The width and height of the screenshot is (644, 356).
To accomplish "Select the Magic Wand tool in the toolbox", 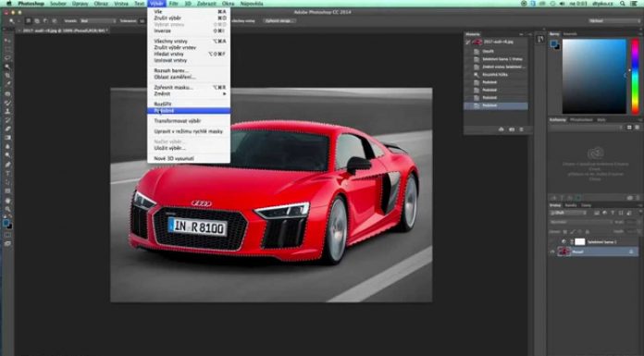I will pyautogui.click(x=7, y=67).
